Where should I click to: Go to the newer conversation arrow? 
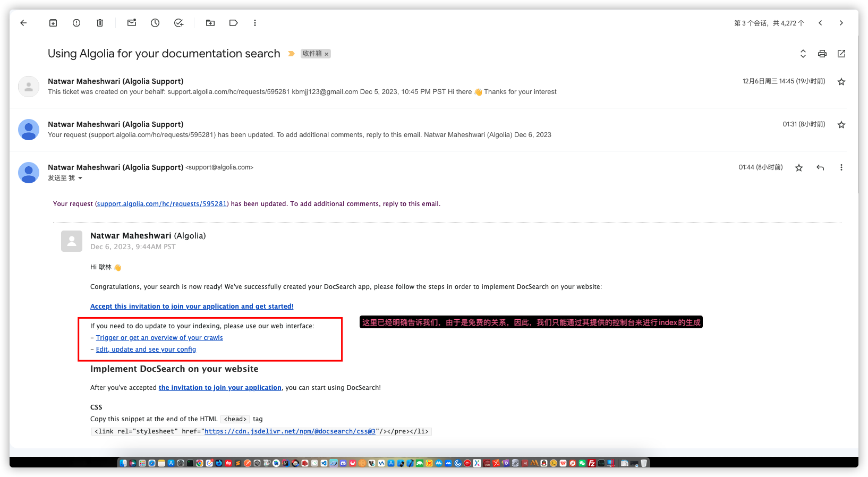(x=821, y=23)
